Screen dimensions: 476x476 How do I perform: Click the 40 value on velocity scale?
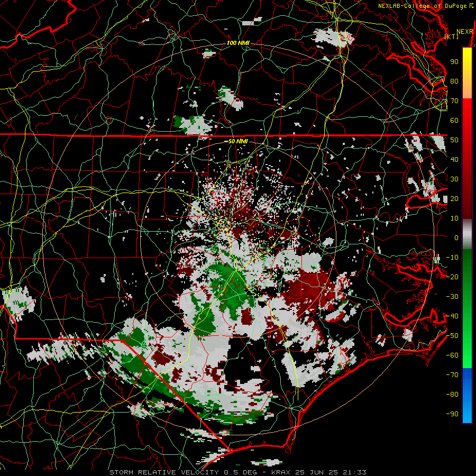pyautogui.click(x=454, y=159)
